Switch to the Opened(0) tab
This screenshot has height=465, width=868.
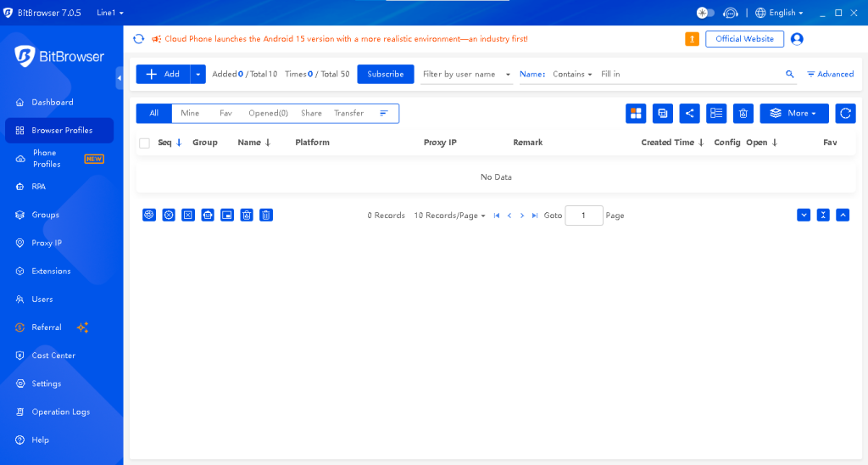pos(269,113)
